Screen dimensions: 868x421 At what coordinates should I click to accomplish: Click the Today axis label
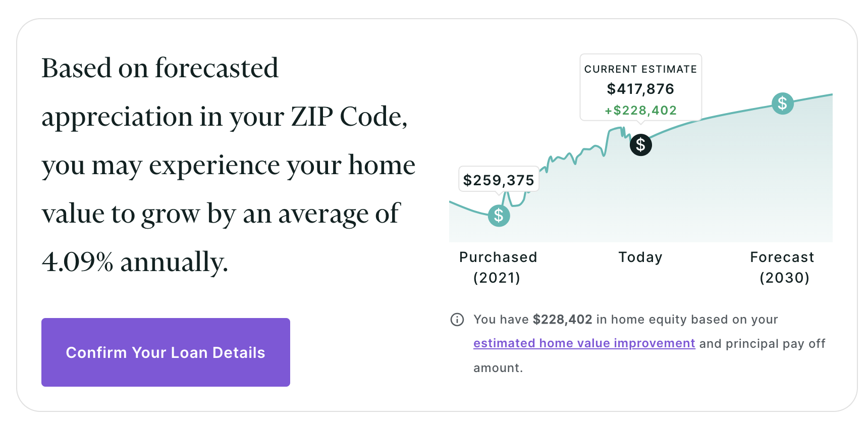[640, 257]
